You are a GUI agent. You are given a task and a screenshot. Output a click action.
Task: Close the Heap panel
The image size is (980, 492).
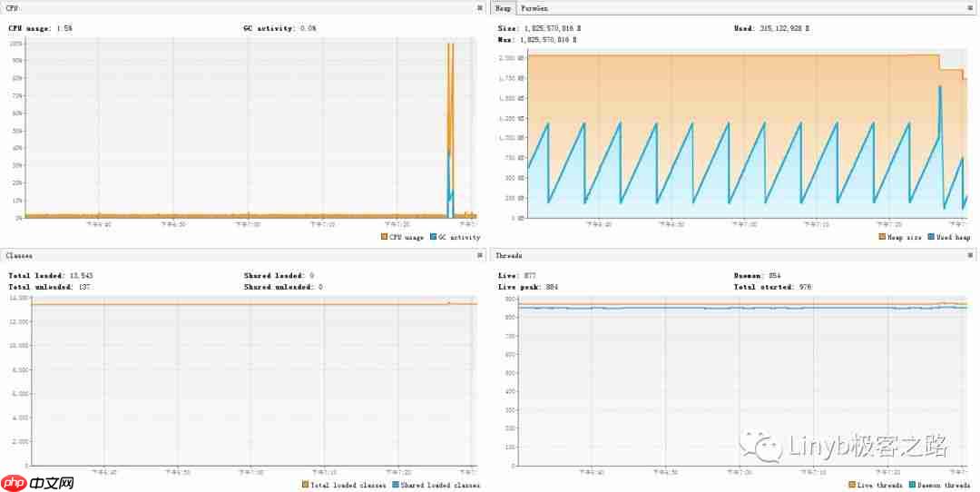point(969,7)
